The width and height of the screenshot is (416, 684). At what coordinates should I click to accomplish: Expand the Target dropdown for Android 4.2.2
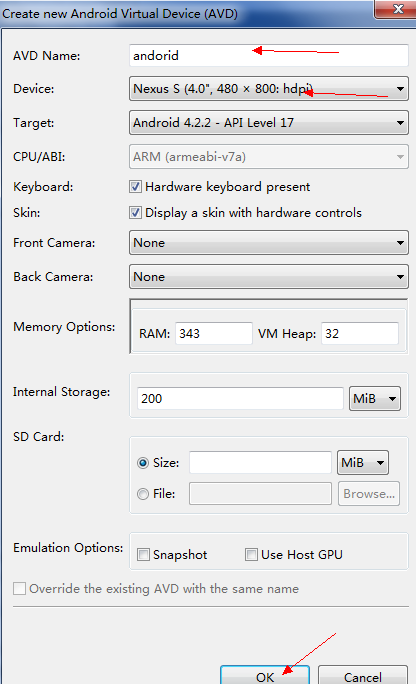[x=269, y=123]
